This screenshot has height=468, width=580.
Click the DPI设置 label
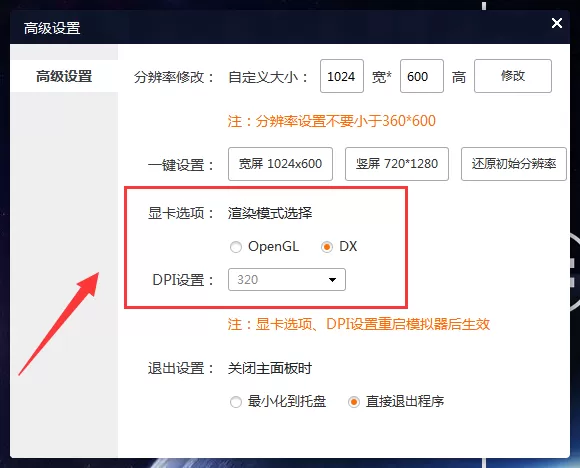[x=183, y=280]
